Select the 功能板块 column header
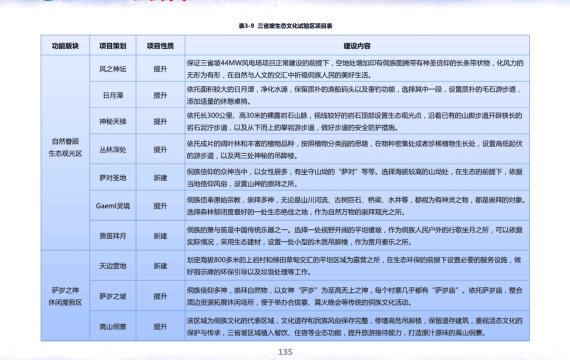 coord(65,46)
